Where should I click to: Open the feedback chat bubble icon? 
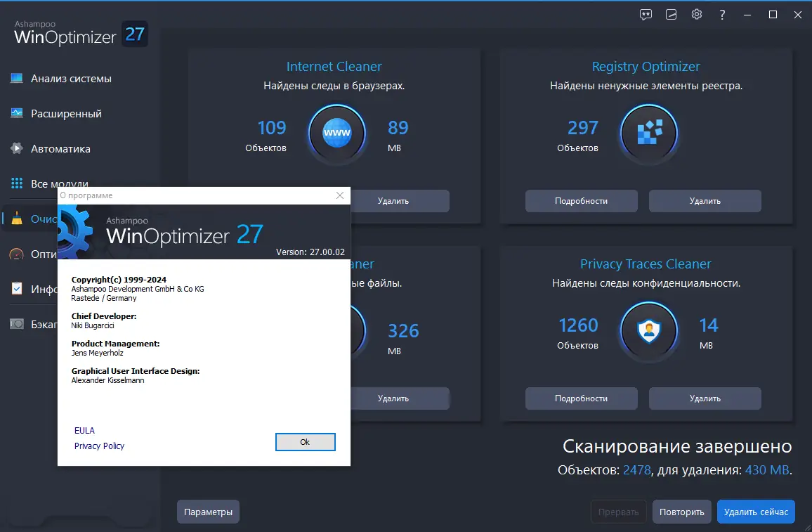[x=646, y=15]
